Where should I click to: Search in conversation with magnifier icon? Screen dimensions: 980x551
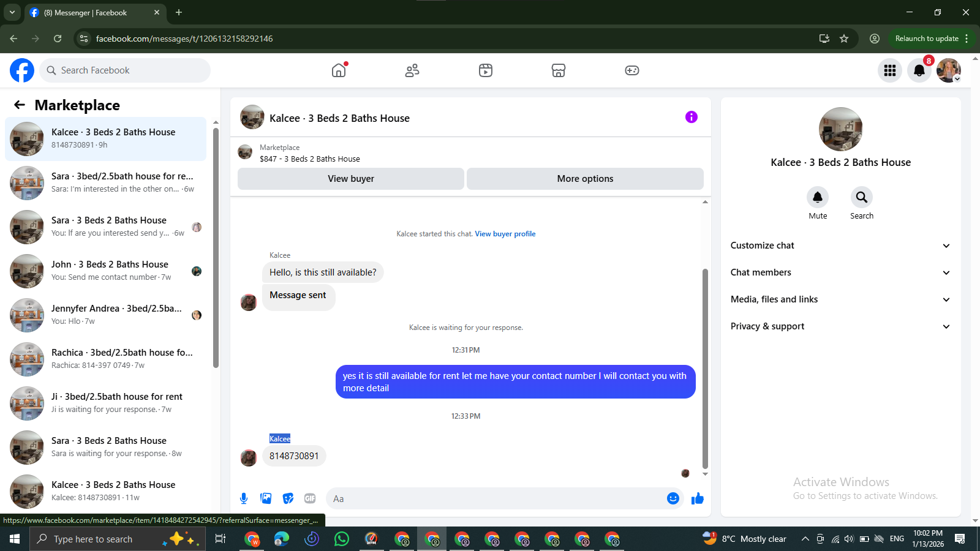862,197
